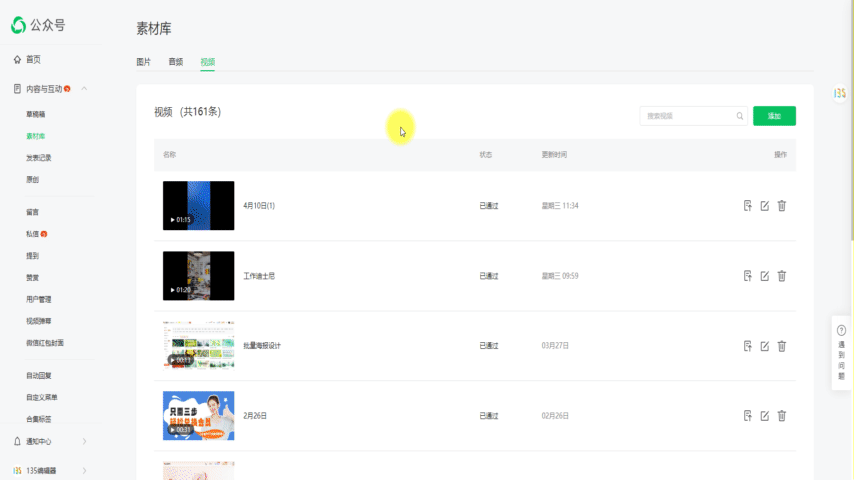Click the video title 批量海报设计
The height and width of the screenshot is (480, 854).
262,345
